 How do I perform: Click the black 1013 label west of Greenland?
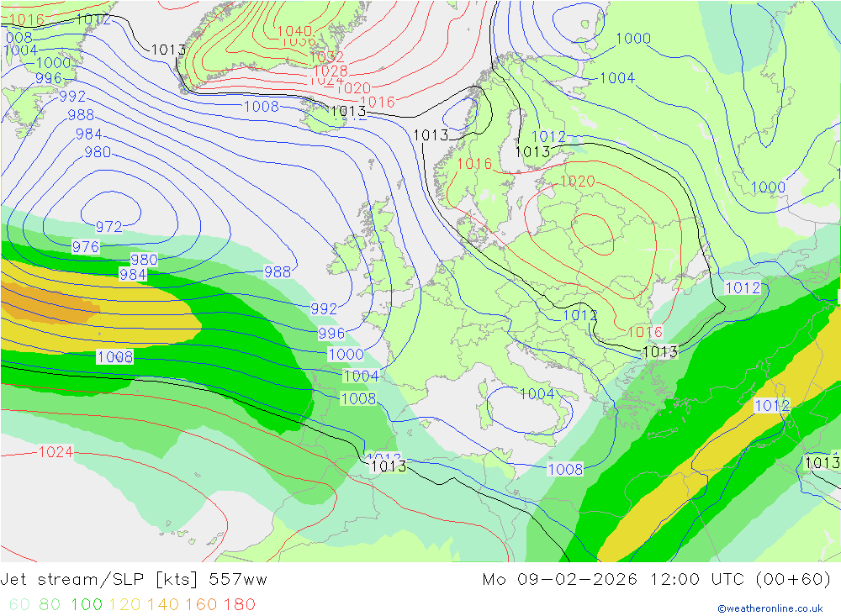coord(168,50)
